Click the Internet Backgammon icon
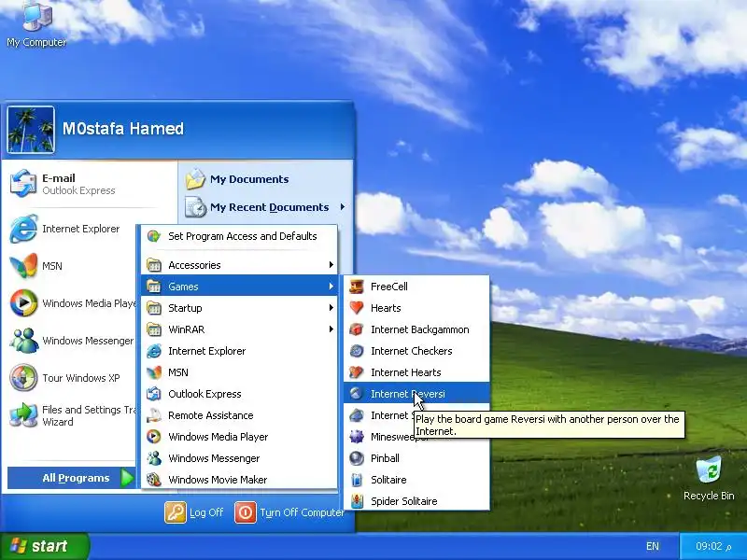The image size is (747, 560). pyautogui.click(x=357, y=329)
